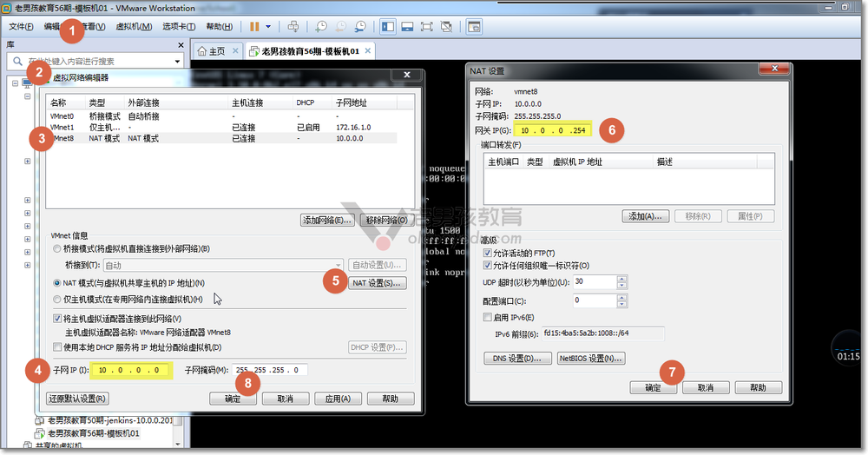Click 取消 in NAT 设置 dialog
The image size is (868, 455).
(x=706, y=387)
